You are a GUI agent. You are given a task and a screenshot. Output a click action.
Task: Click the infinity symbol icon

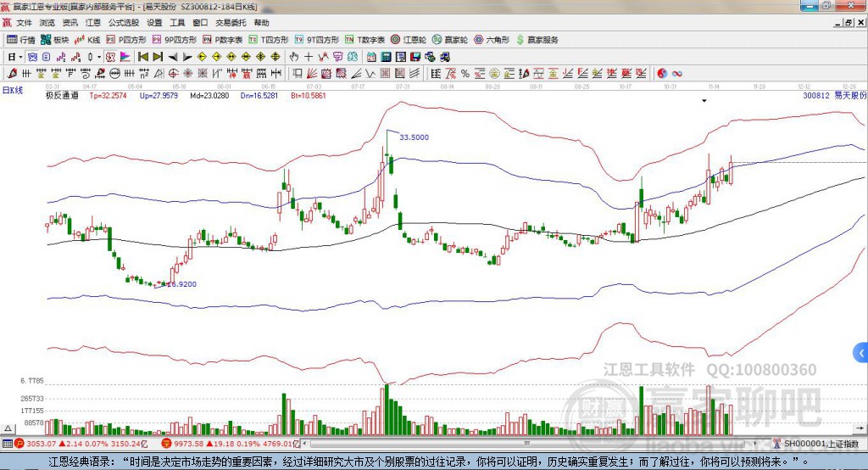pyautogui.click(x=678, y=73)
